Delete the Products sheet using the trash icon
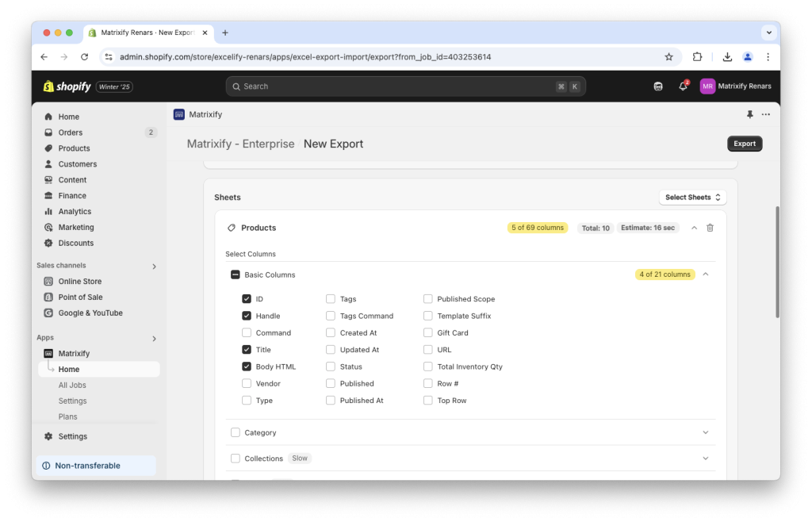The height and width of the screenshot is (522, 812). (x=710, y=228)
